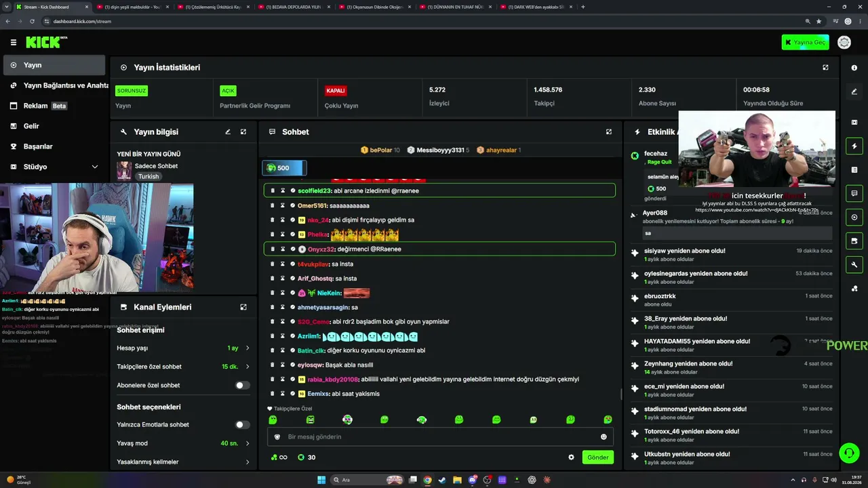The image size is (868, 488).
Task: Click the bookmark star in the address bar
Action: click(x=818, y=21)
